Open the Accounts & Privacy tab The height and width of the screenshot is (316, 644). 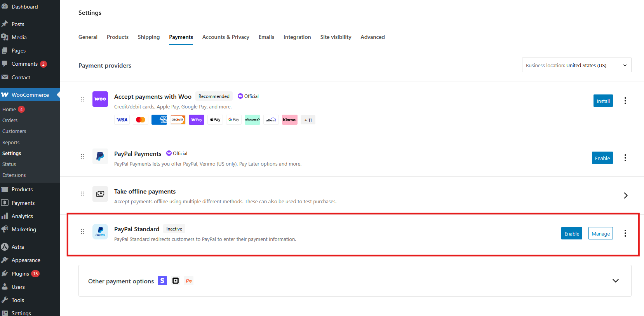226,37
